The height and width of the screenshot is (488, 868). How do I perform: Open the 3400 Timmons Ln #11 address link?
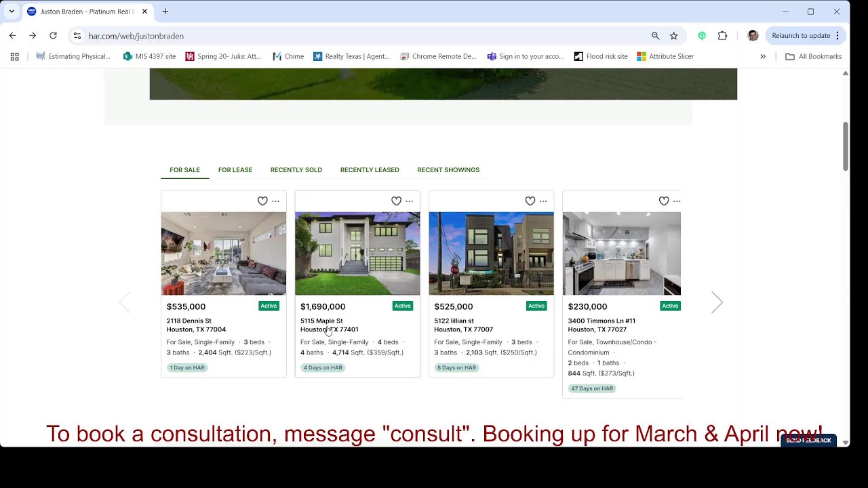(601, 325)
